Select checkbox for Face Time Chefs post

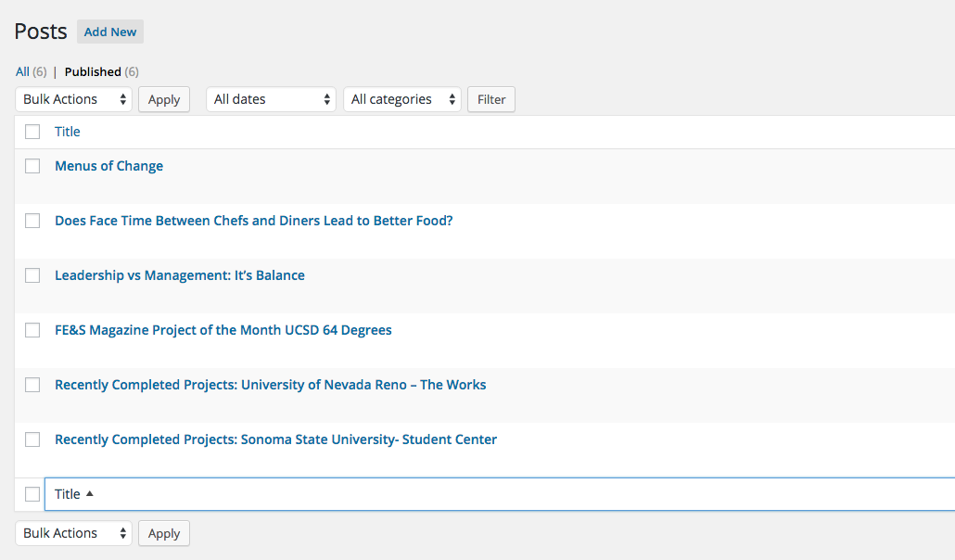point(32,221)
